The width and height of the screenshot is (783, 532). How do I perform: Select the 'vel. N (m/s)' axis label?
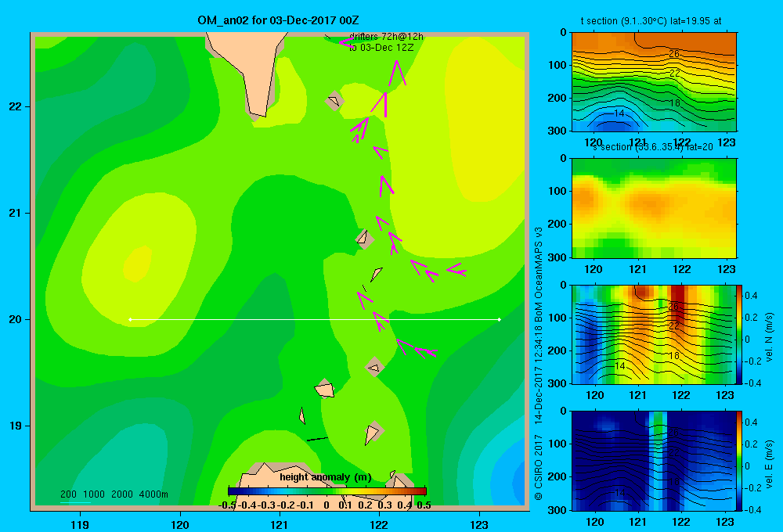tap(769, 337)
